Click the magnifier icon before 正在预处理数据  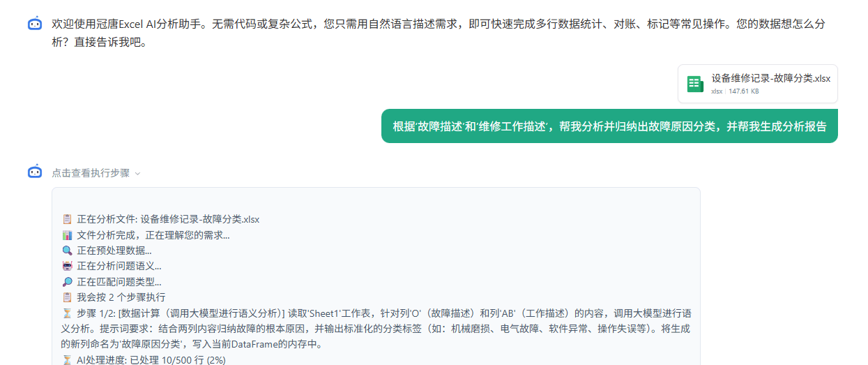point(67,251)
